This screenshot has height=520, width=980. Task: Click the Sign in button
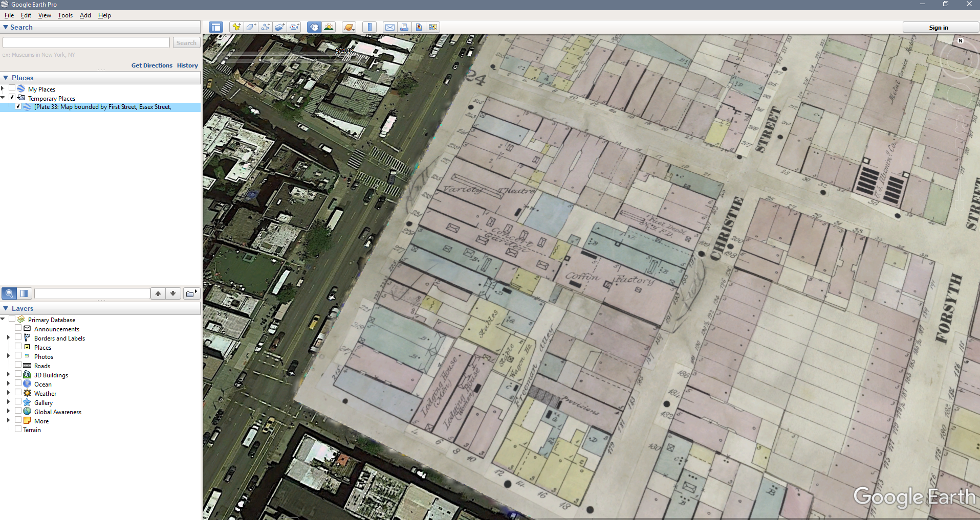[939, 28]
